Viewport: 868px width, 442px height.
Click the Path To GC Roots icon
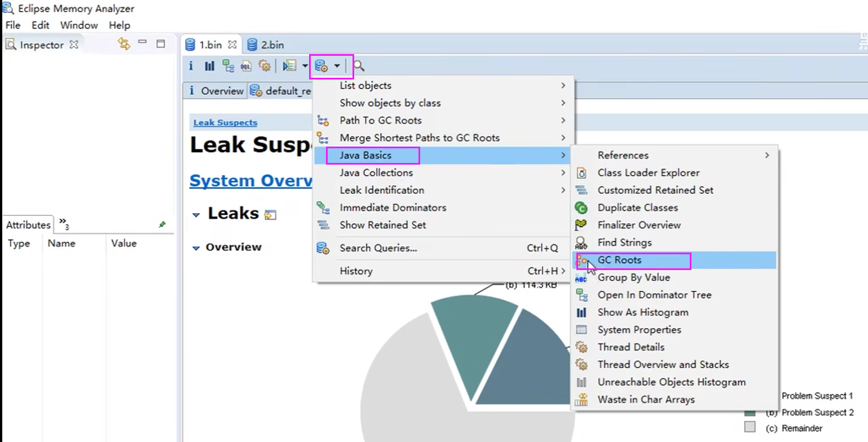click(323, 121)
